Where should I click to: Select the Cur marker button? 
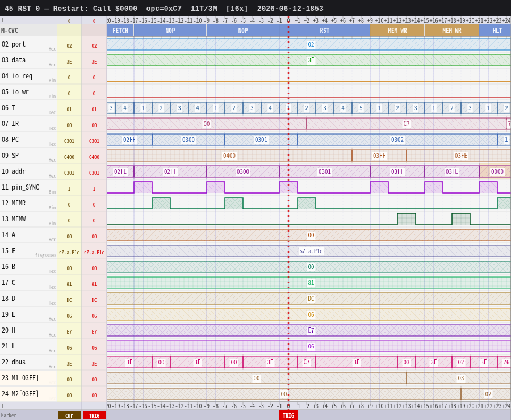click(69, 415)
